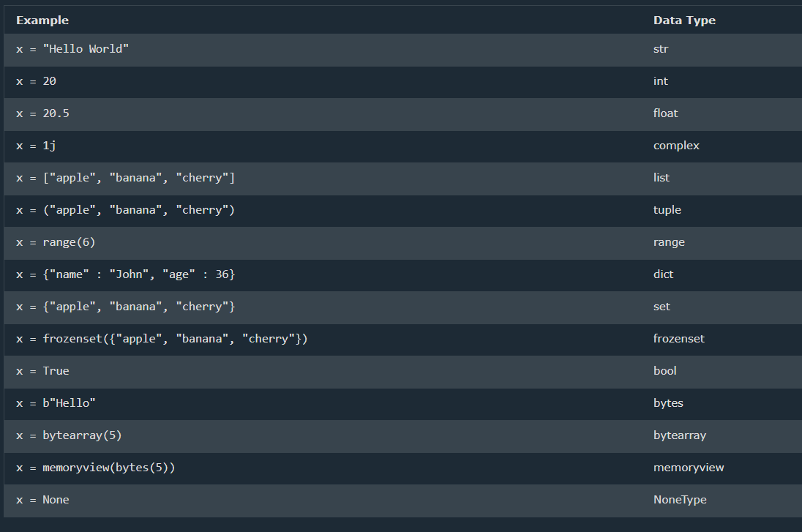This screenshot has height=532, width=802.
Task: Click the "tuple" data type cell
Action: [667, 210]
